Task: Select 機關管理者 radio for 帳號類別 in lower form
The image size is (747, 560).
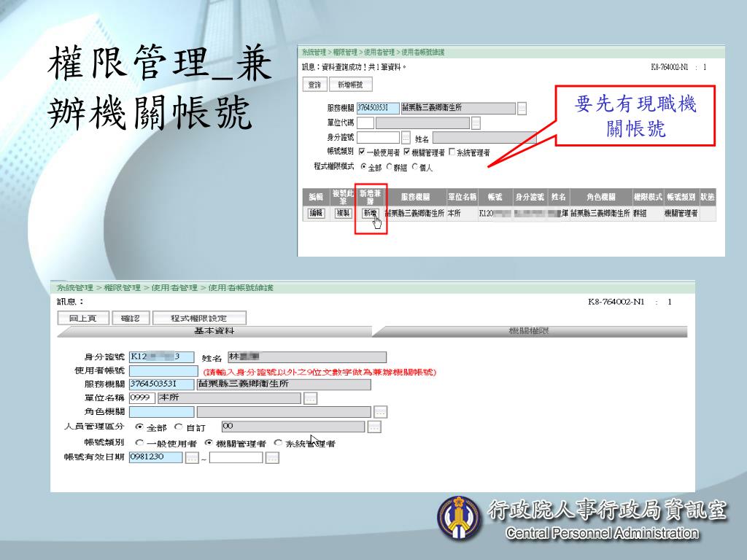Action: (208, 443)
